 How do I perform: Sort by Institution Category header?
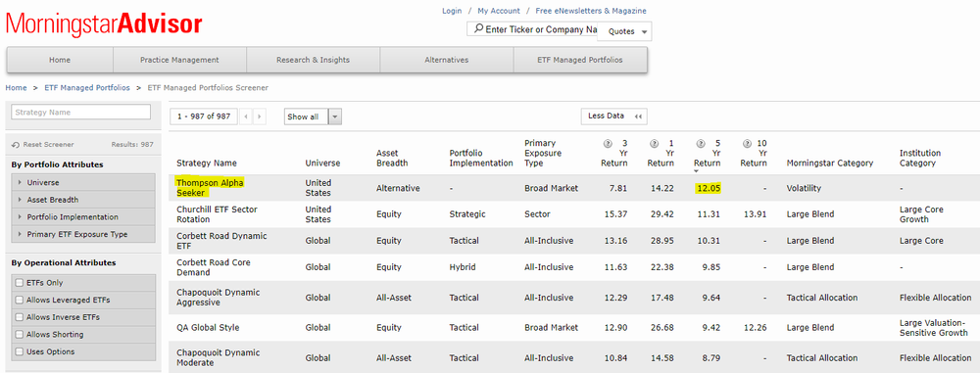(x=920, y=158)
